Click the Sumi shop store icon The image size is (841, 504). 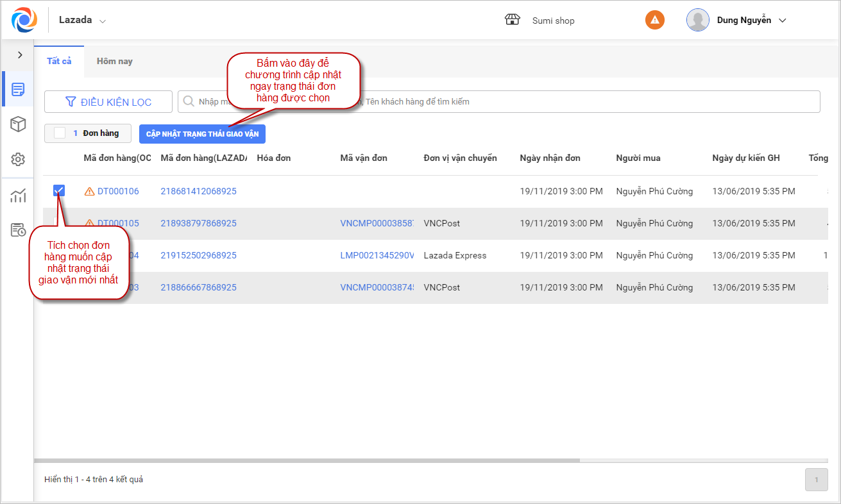(512, 20)
